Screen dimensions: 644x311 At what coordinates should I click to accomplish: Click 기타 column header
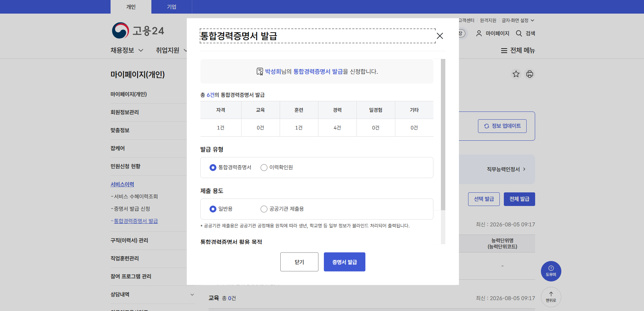[414, 110]
